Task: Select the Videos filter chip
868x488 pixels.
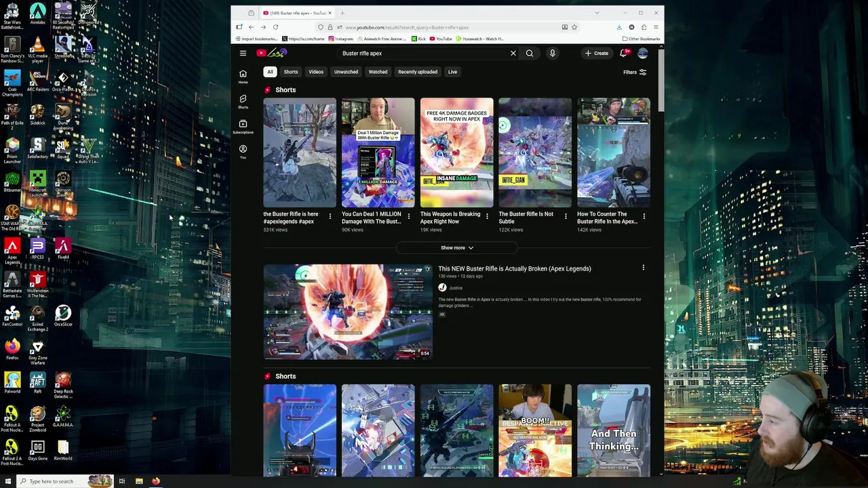Action: [316, 72]
